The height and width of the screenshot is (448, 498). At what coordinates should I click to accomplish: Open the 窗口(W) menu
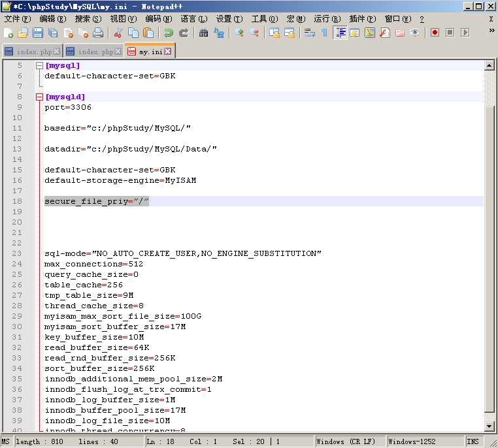(398, 19)
